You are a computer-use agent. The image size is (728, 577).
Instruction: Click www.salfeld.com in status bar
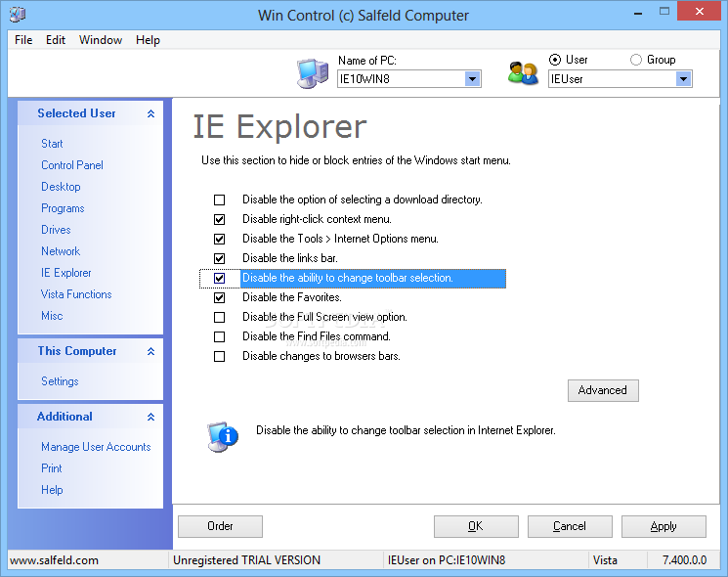pyautogui.click(x=54, y=560)
